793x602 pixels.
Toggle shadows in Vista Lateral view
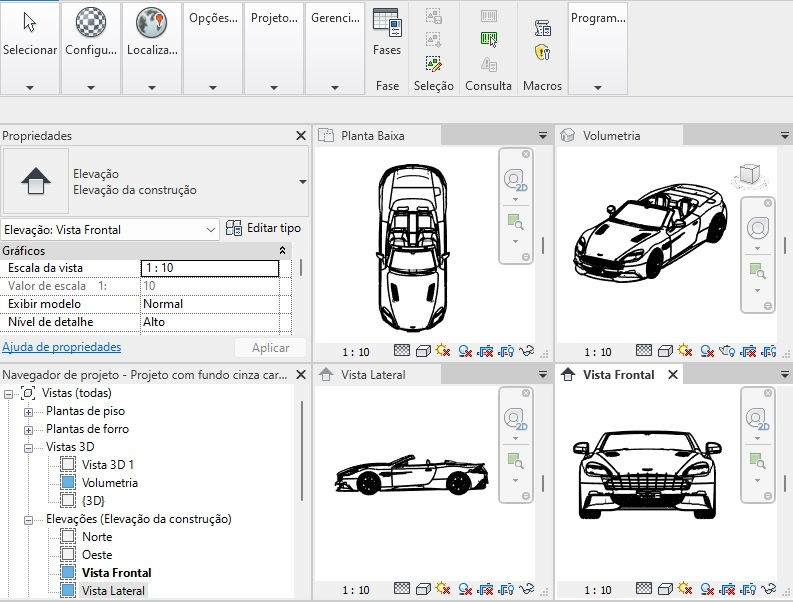pyautogui.click(x=465, y=589)
